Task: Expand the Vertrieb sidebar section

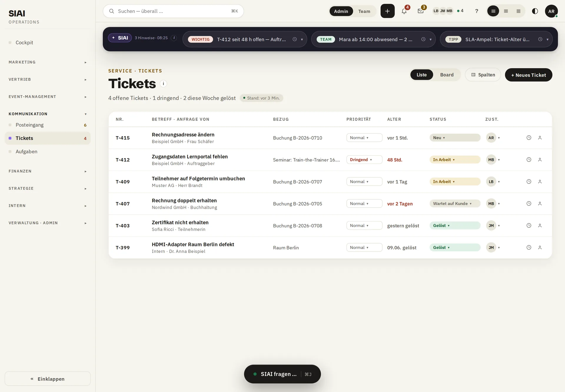Action: coord(48,79)
